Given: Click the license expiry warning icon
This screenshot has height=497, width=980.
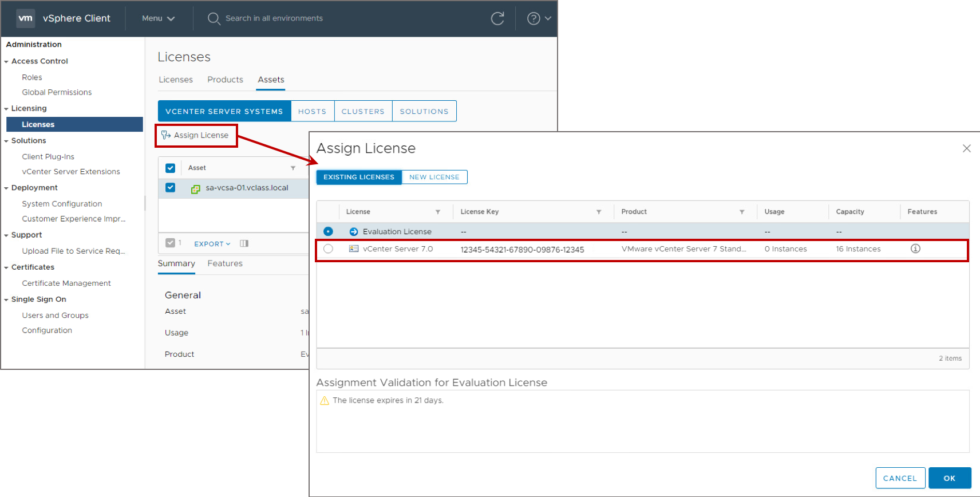Looking at the screenshot, I should 325,400.
